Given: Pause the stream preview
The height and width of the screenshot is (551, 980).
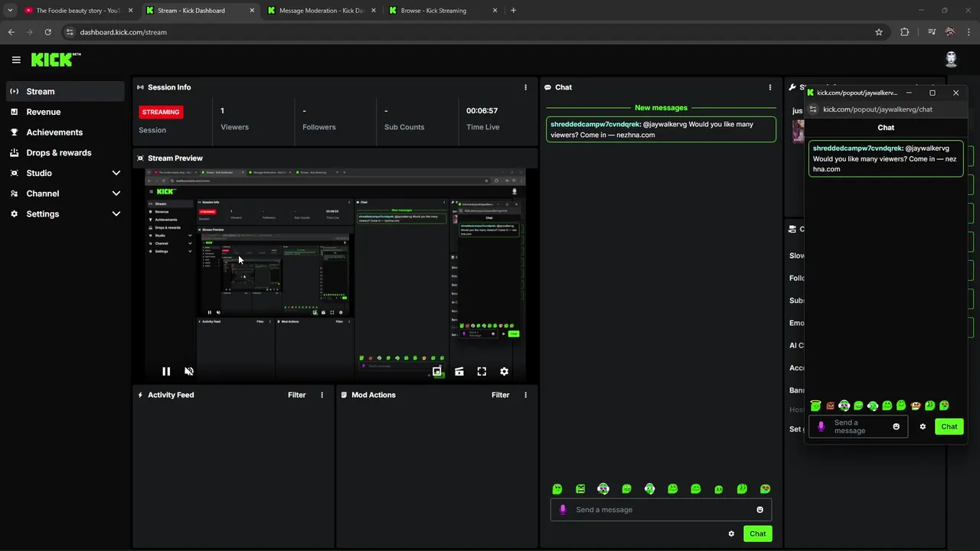Looking at the screenshot, I should 166,371.
